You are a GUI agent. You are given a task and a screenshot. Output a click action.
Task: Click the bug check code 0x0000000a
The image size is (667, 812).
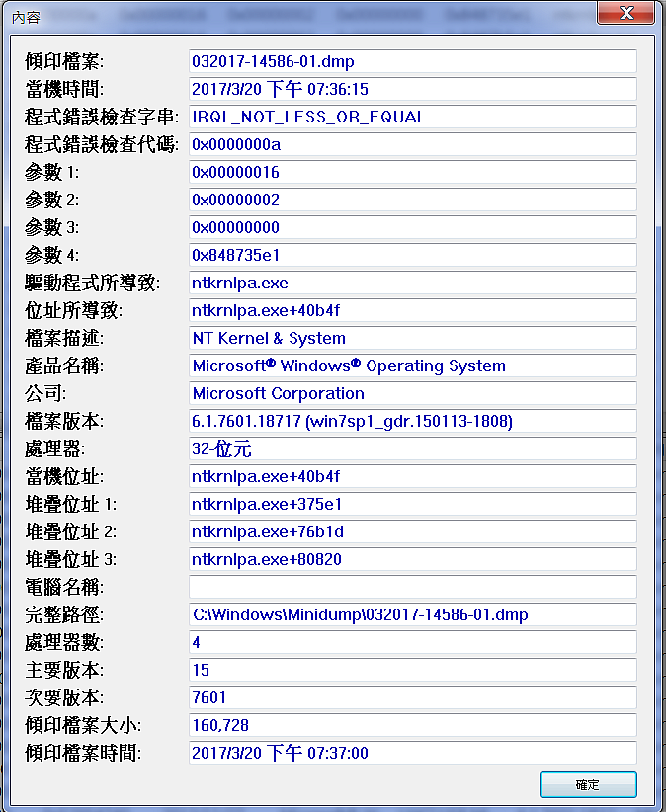click(x=413, y=144)
